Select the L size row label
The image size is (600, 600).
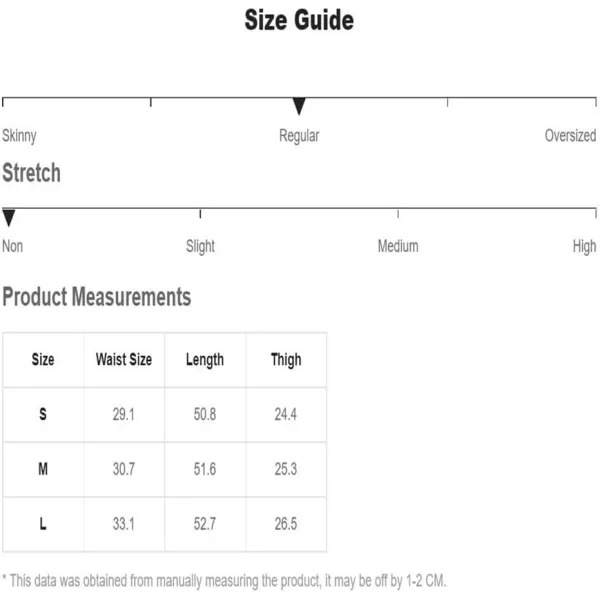point(43,524)
